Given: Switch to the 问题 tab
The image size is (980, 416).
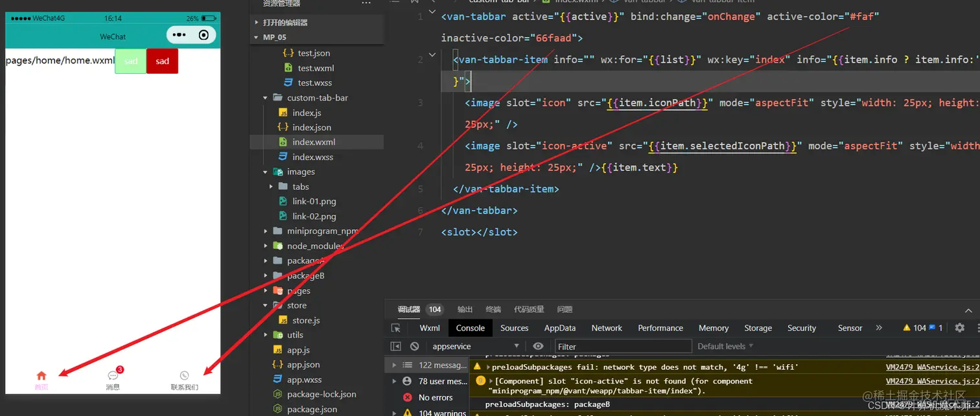Looking at the screenshot, I should point(565,309).
